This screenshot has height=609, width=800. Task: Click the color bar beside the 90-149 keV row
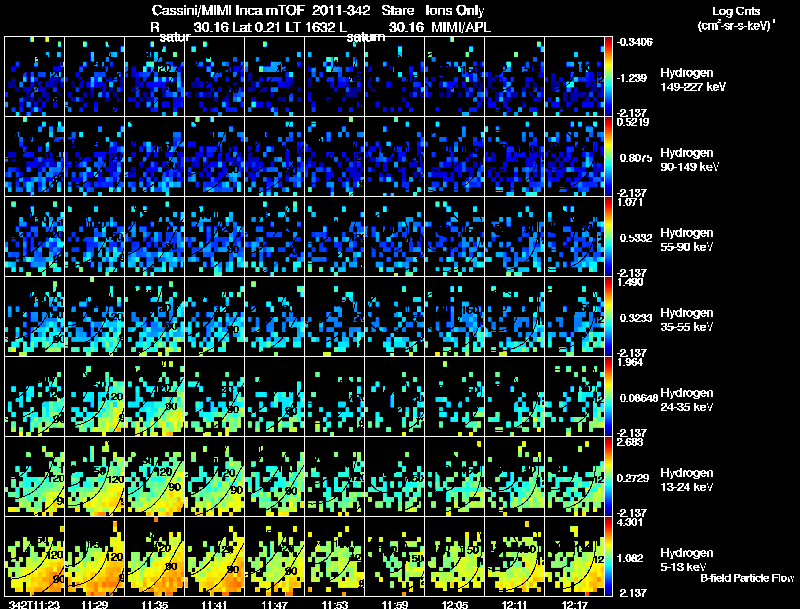(x=608, y=157)
